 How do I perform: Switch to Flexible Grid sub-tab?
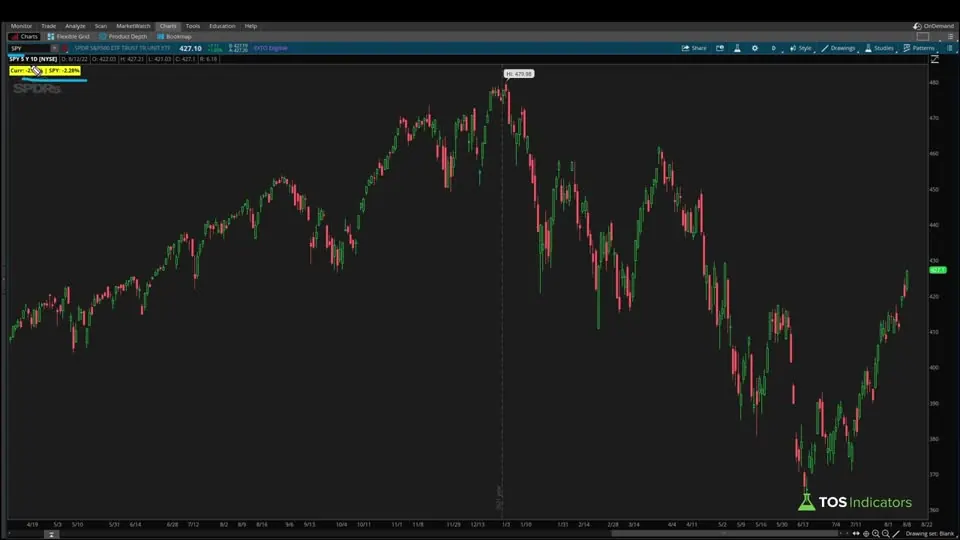(69, 37)
